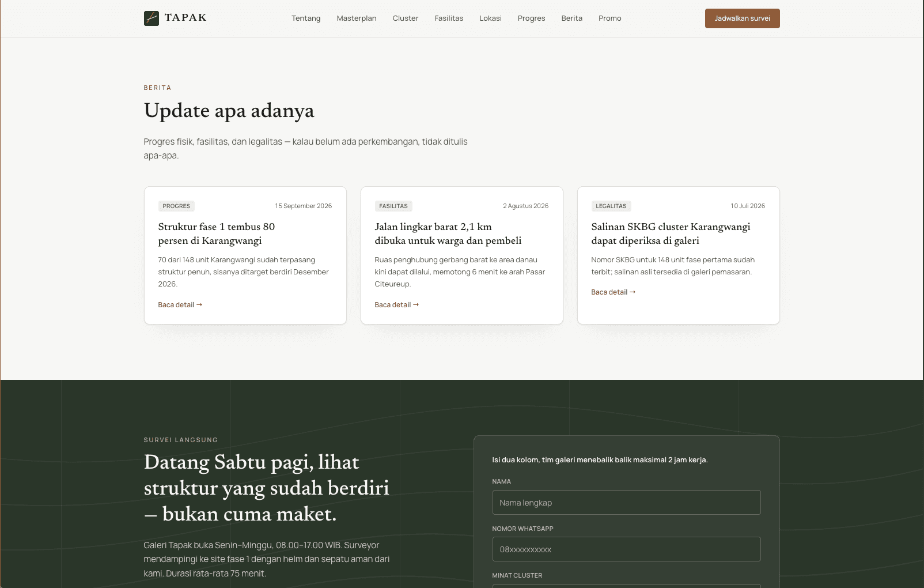Click the Datang Sabtu pagi heading
This screenshot has height=588, width=924.
pyautogui.click(x=267, y=488)
